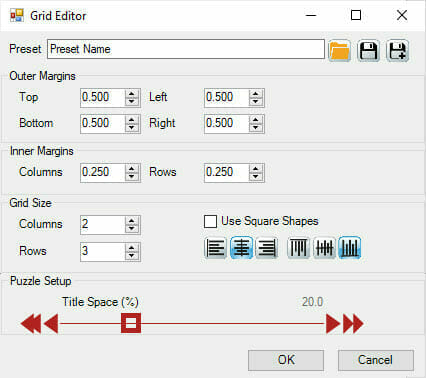Decrease the Grid Size Columns count
This screenshot has height=378, width=426.
(x=132, y=228)
